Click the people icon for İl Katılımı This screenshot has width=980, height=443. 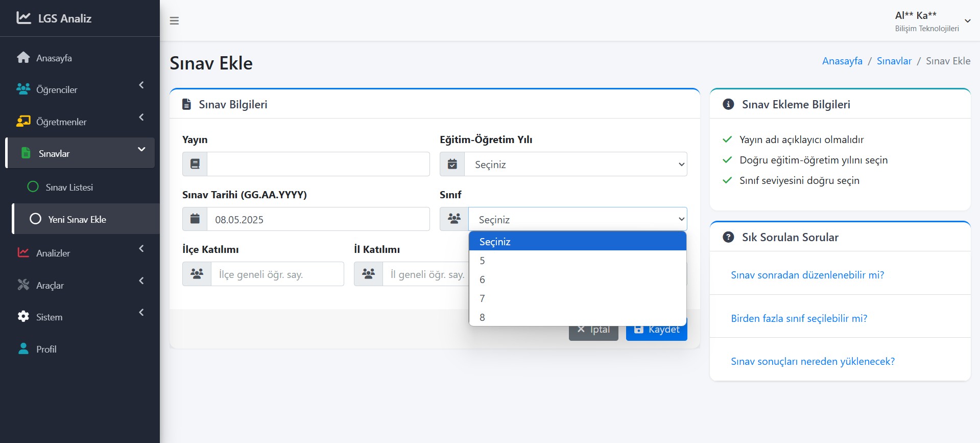click(368, 274)
